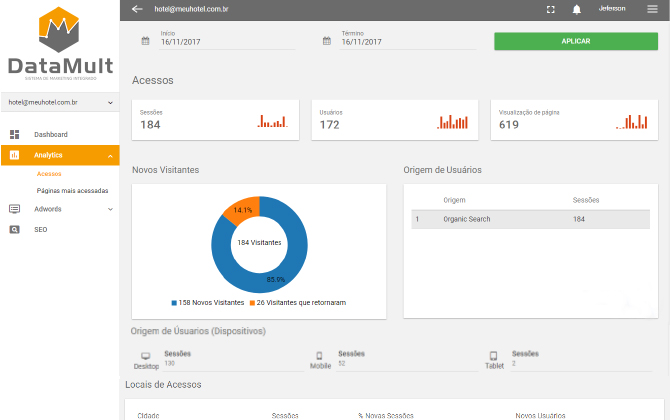Image resolution: width=670 pixels, height=420 pixels.
Task: Click calendar icon beside Término date
Action: [326, 41]
